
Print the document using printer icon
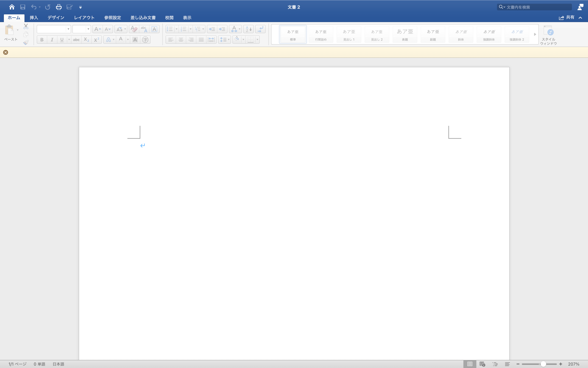click(x=59, y=7)
